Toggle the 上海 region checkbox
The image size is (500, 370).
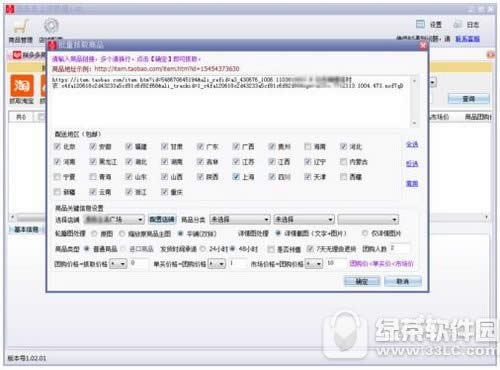coord(236,177)
